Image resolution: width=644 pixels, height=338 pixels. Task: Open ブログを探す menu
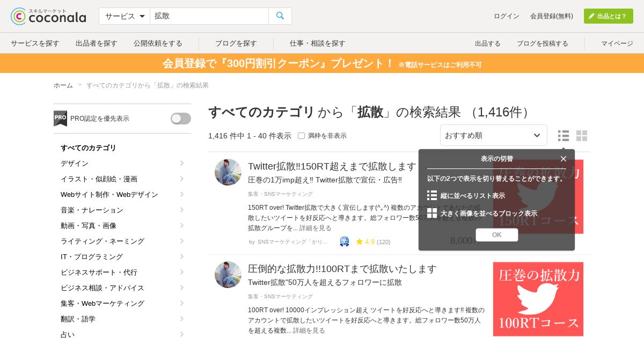(236, 43)
